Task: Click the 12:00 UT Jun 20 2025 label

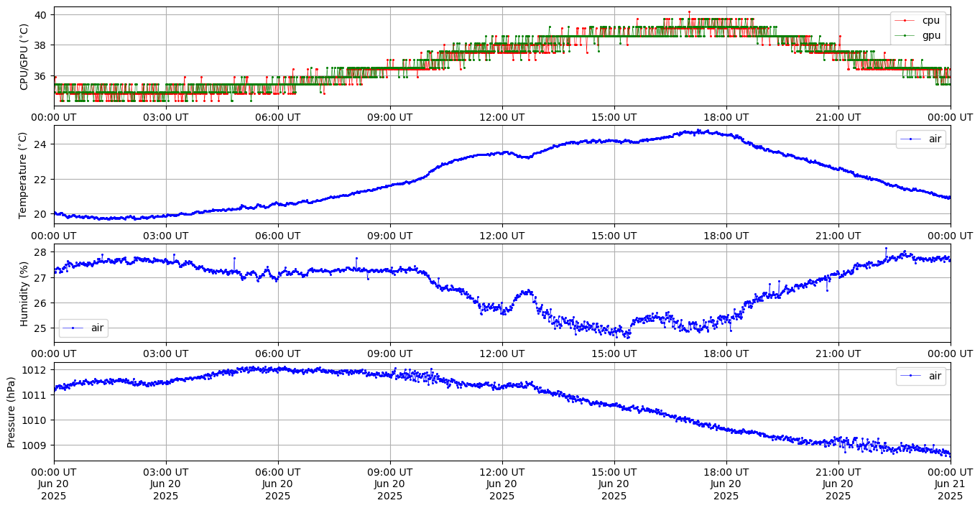Action: pyautogui.click(x=502, y=484)
